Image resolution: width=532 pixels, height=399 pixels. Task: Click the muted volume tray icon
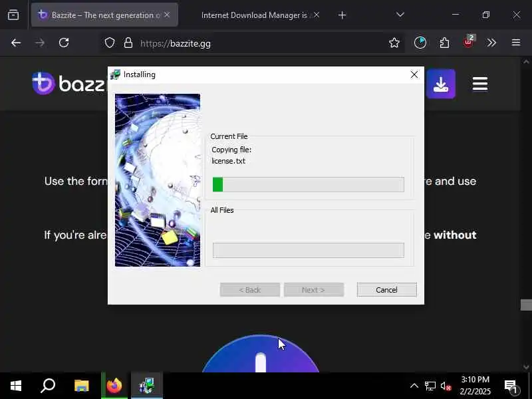point(446,386)
